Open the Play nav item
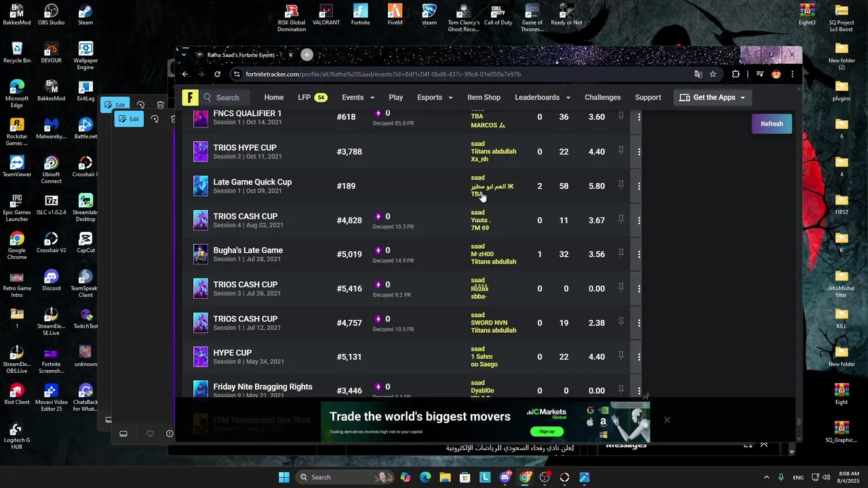 [396, 98]
